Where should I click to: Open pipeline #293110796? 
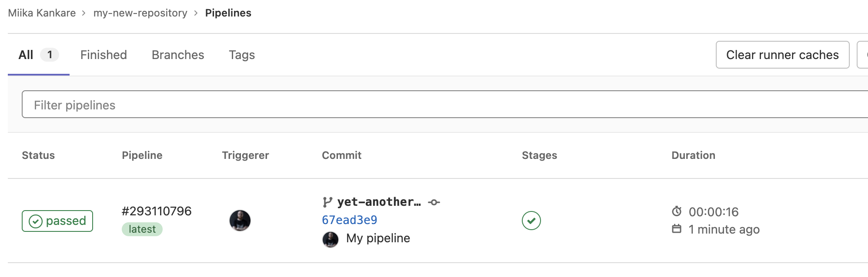point(157,211)
